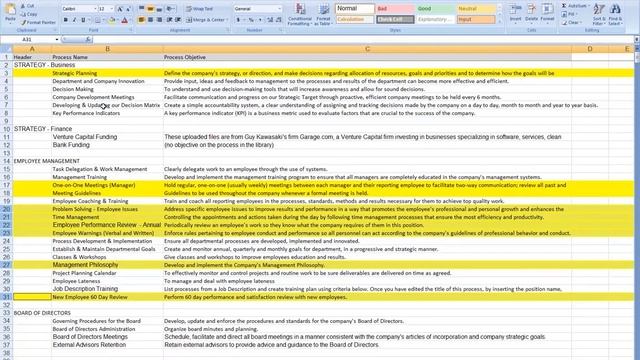Select Bottom Align icon
This screenshot has height=360, width=640.
click(x=159, y=9)
